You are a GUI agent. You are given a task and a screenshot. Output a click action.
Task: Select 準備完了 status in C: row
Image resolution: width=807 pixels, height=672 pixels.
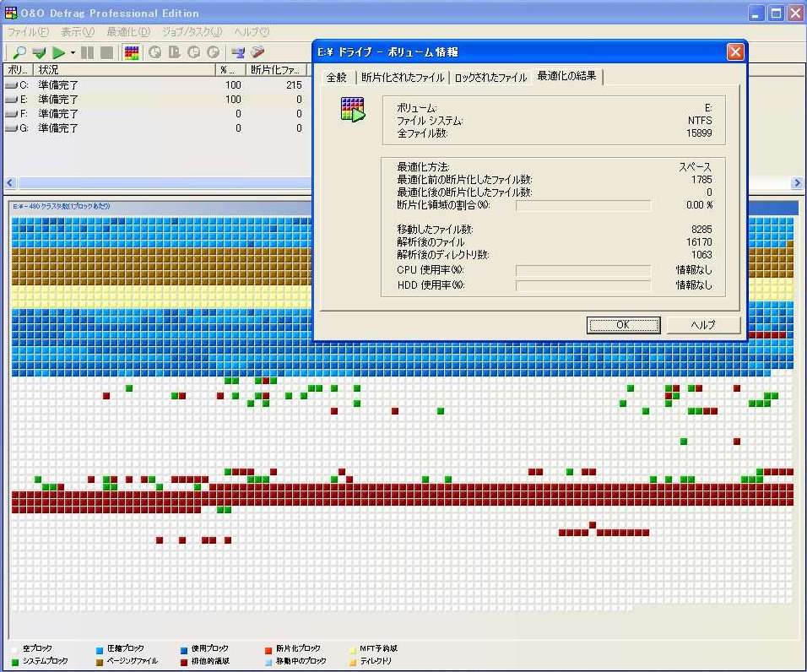pos(58,85)
